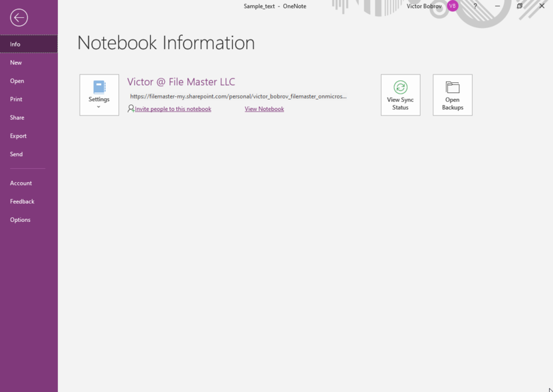553x392 pixels.
Task: Open the Feedback page
Action: tap(29, 201)
